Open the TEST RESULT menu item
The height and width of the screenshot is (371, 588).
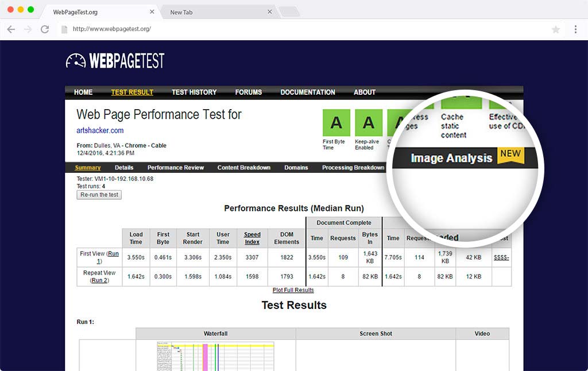[x=132, y=92]
